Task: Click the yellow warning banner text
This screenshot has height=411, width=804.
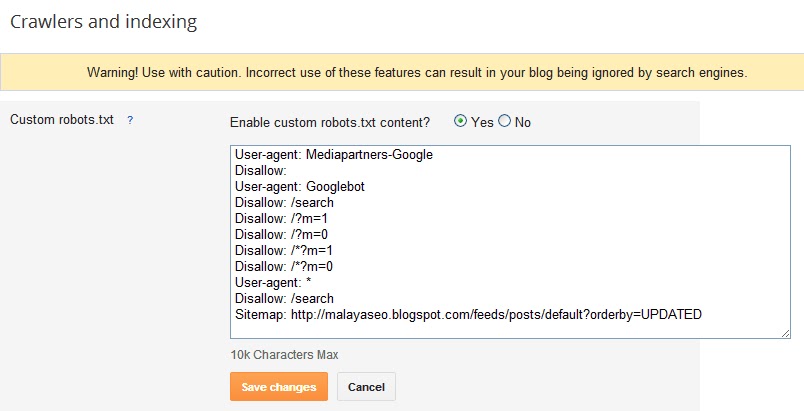Action: click(402, 73)
